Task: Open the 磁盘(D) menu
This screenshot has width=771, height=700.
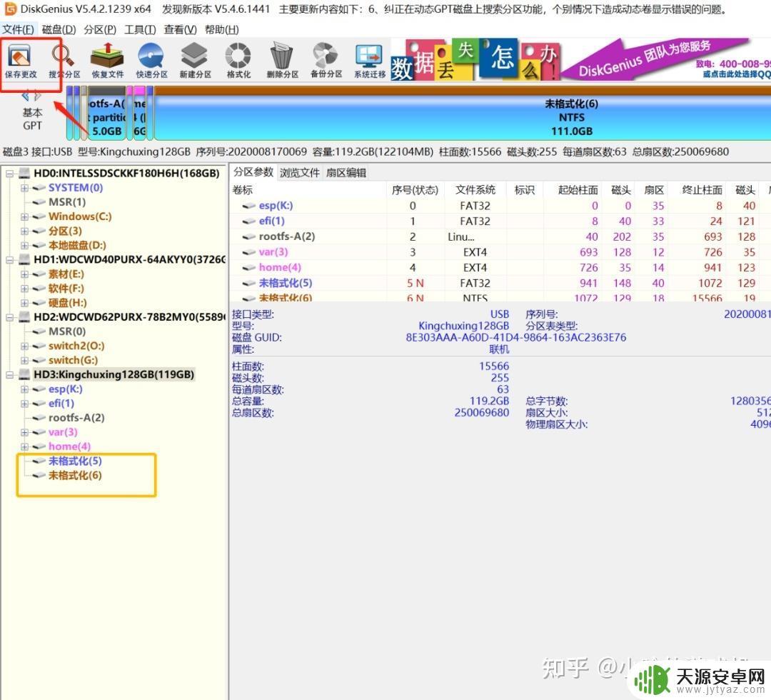Action: (59, 29)
